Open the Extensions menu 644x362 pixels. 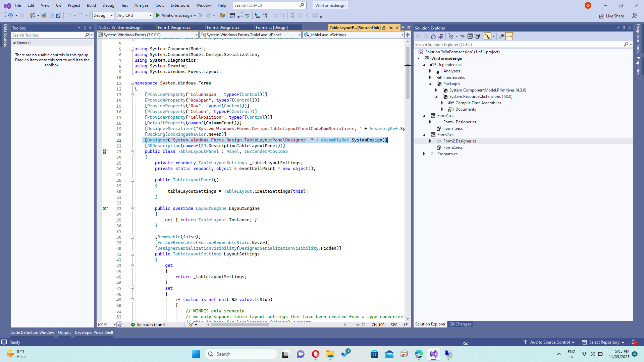click(180, 5)
